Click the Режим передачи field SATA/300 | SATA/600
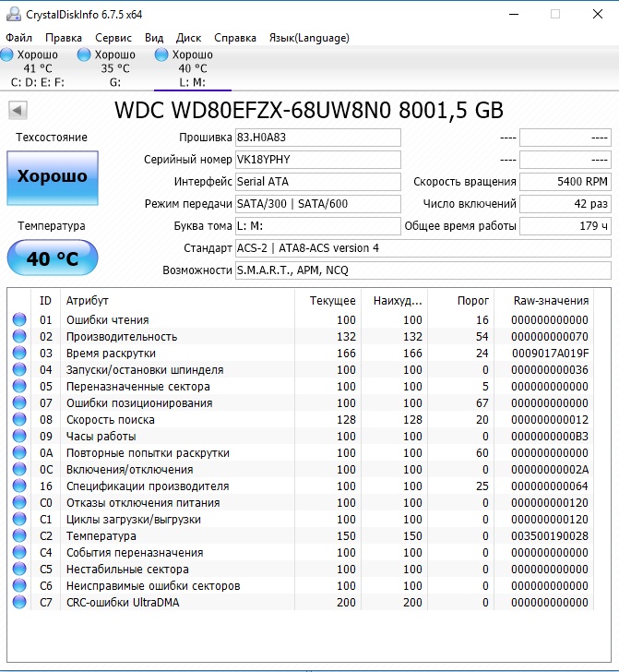Viewport: 619px width, 672px height. click(x=318, y=204)
